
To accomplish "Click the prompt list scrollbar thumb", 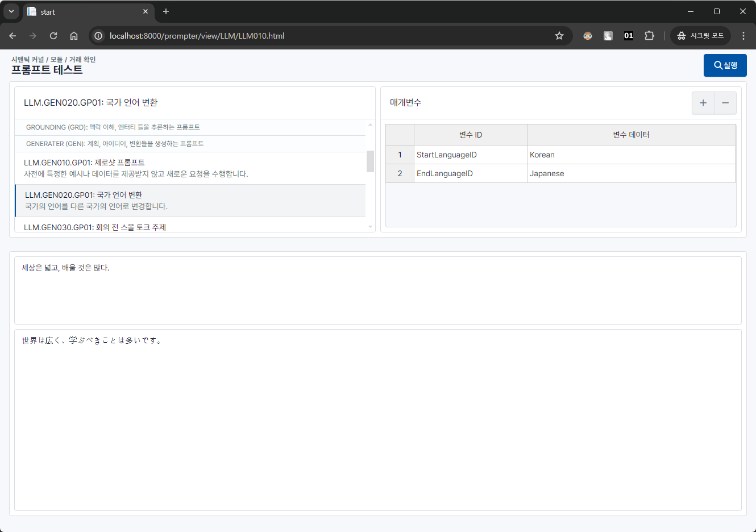I will 370,161.
